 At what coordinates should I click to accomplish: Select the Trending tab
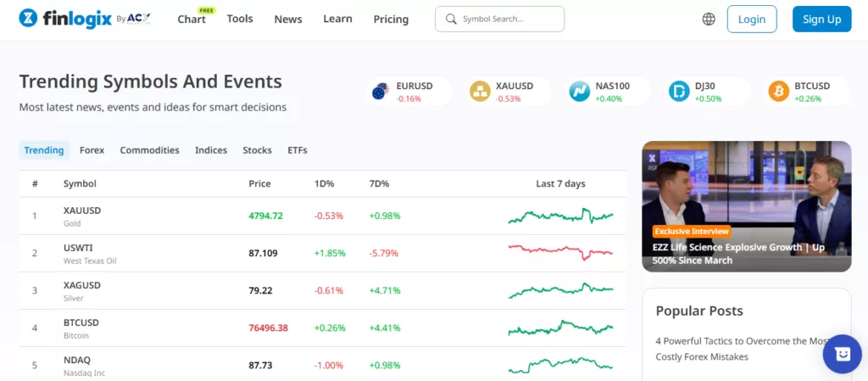tap(44, 150)
